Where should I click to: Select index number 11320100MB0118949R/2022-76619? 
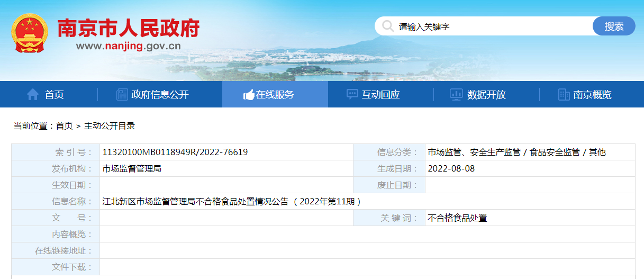click(x=175, y=152)
